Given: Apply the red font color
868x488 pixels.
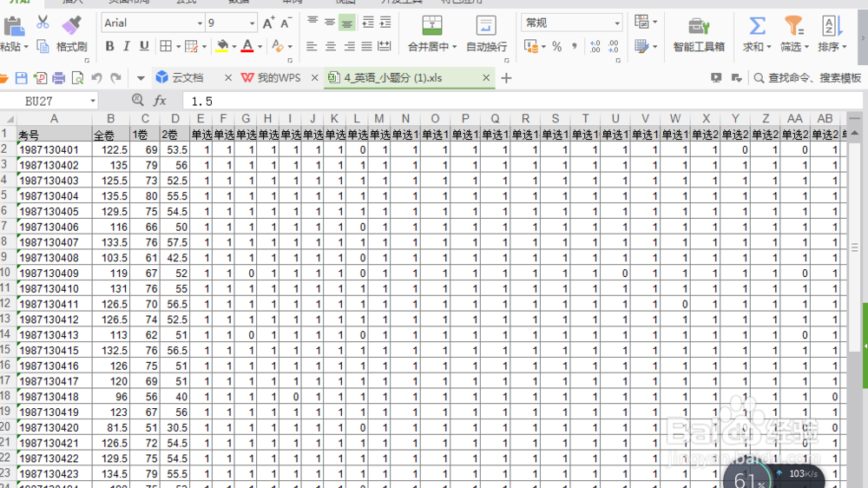Looking at the screenshot, I should 247,47.
